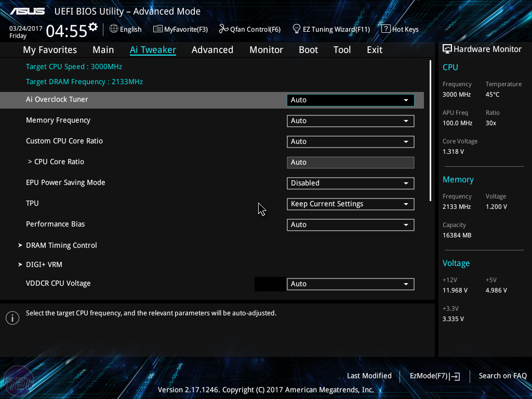Open the Ai Overclock Tuner dropdown

click(x=351, y=100)
